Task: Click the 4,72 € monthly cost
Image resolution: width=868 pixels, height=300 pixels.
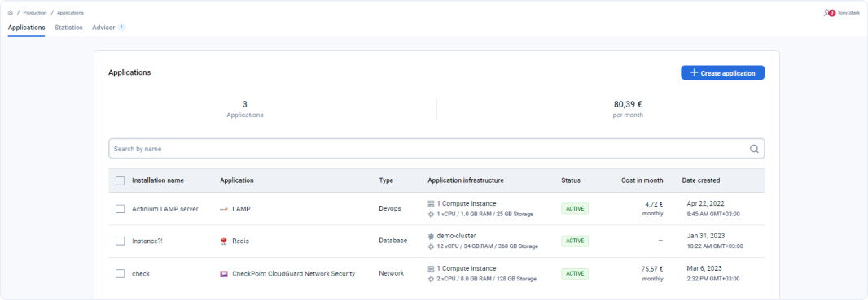Action: 654,204
